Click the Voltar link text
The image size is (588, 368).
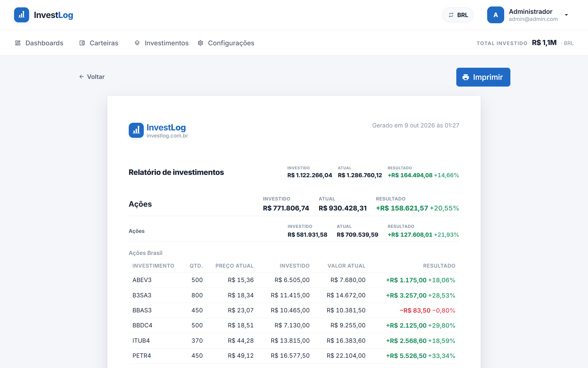pyautogui.click(x=96, y=77)
